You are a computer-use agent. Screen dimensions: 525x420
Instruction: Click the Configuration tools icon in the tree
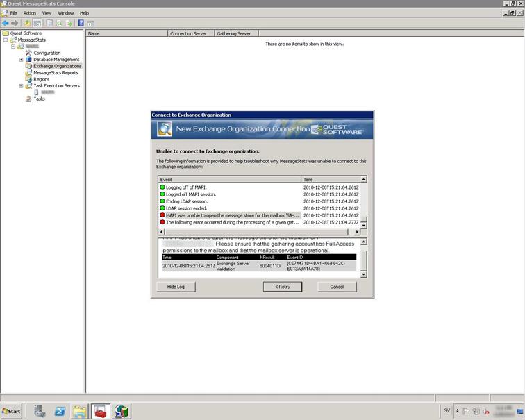(28, 53)
